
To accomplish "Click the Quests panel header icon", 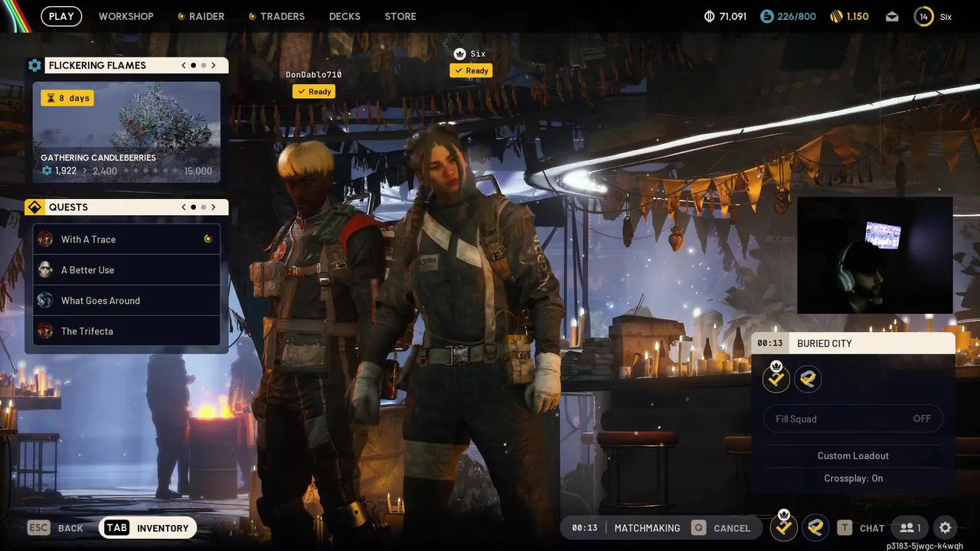I will (x=34, y=207).
